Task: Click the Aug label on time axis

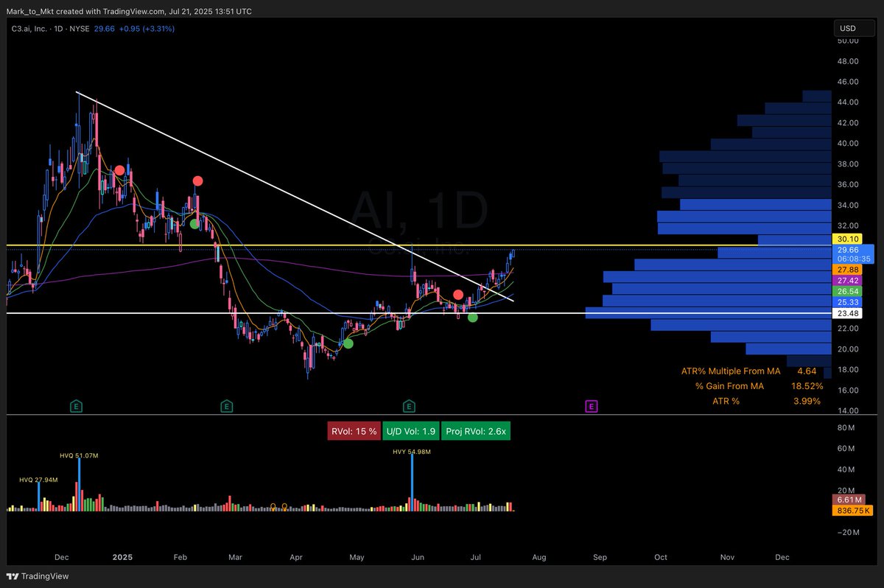Action: [x=539, y=557]
